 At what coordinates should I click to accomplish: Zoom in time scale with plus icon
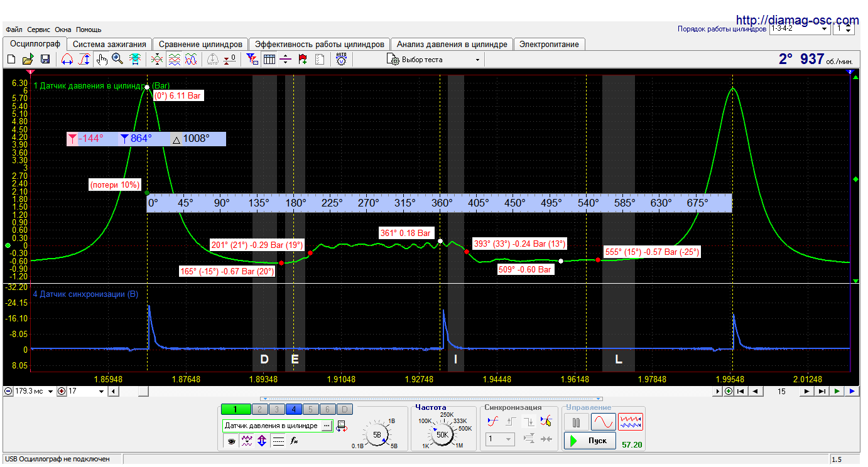pyautogui.click(x=62, y=391)
